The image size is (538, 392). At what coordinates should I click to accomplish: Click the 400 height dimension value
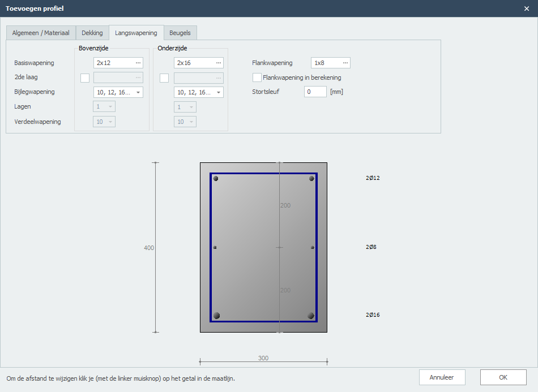point(149,248)
